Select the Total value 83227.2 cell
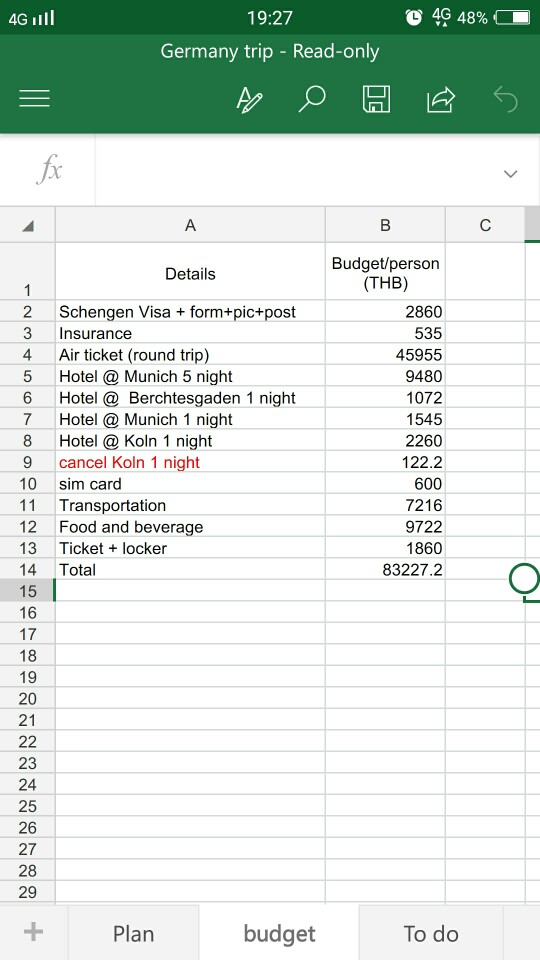The height and width of the screenshot is (960, 540). tap(385, 570)
